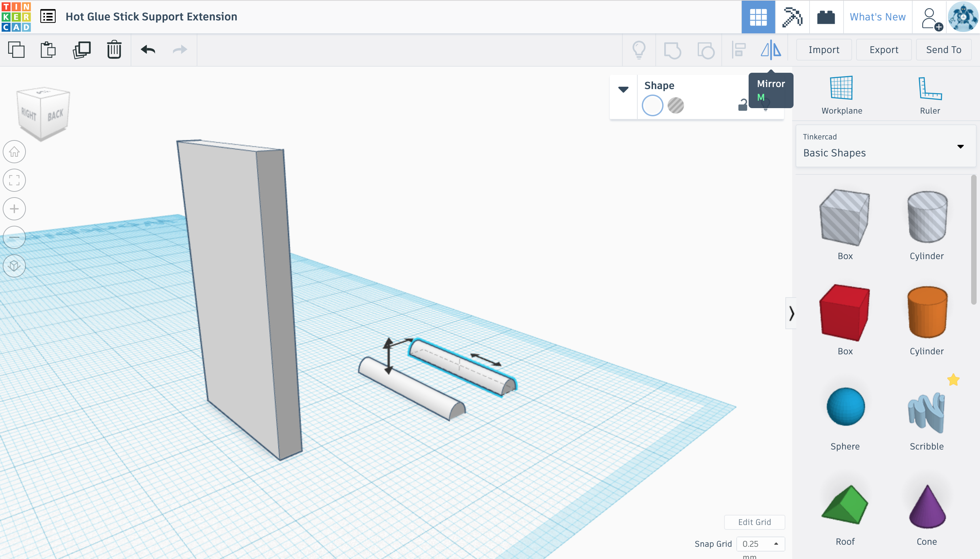
Task: Collapse the Shape inspector panel
Action: 623,89
